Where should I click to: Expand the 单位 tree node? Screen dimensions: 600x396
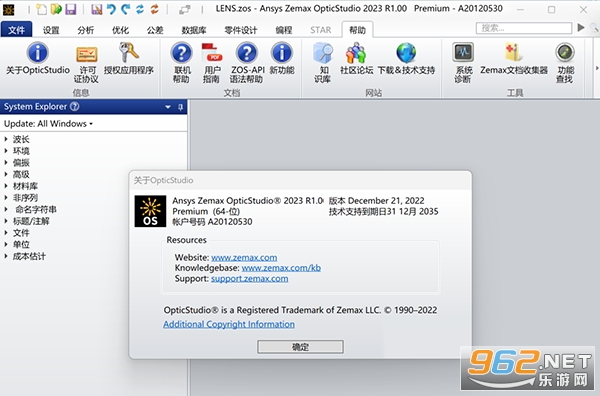(x=6, y=244)
